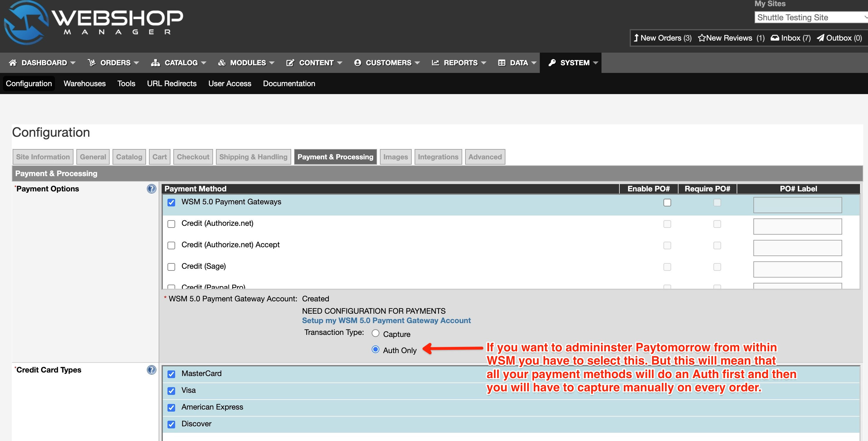Open help icon for Credit Card Types
Screen dimensions: 868x441
152,370
